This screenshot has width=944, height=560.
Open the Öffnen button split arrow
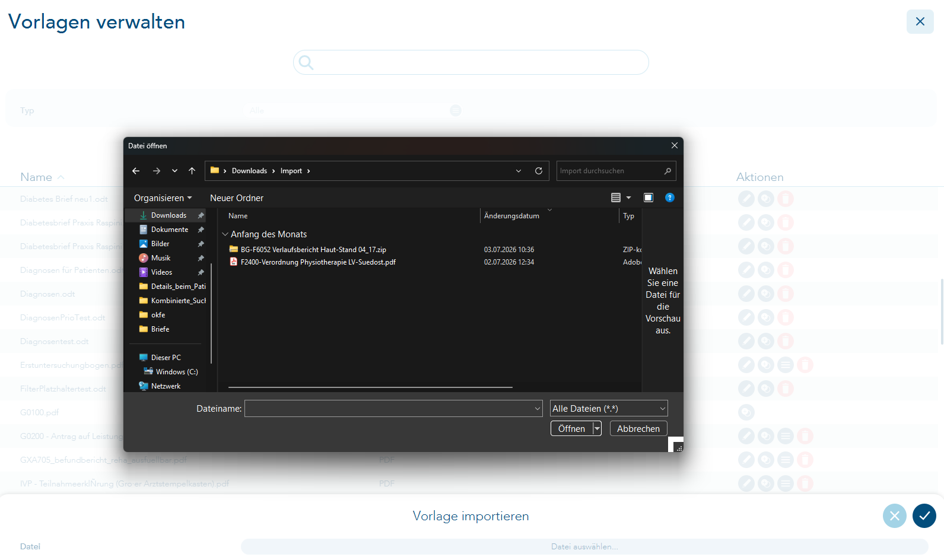click(x=597, y=428)
